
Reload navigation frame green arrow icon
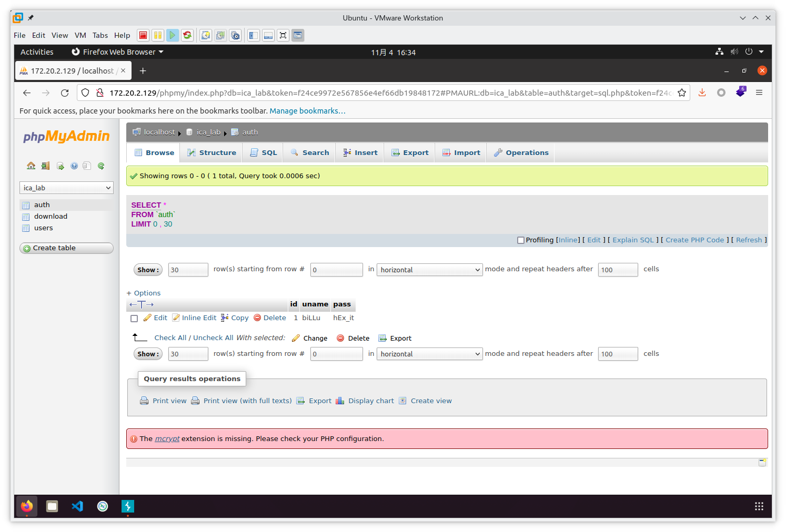coord(101,166)
